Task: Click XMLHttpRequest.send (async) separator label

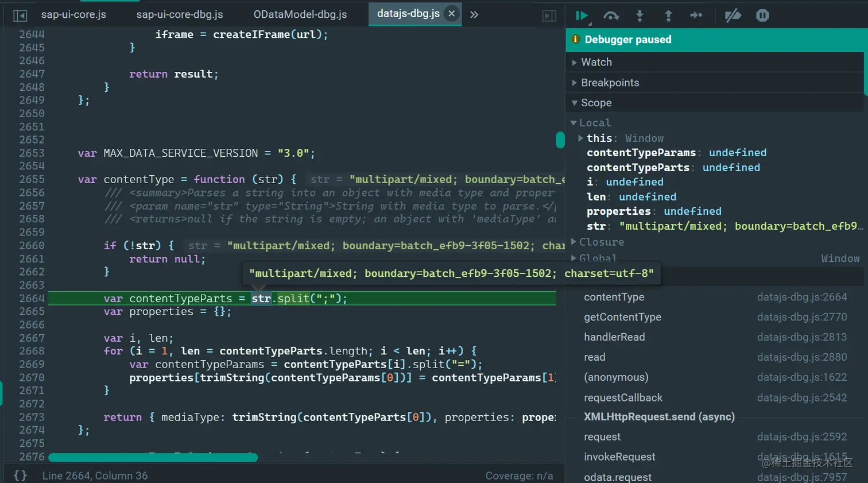Action: click(x=659, y=417)
